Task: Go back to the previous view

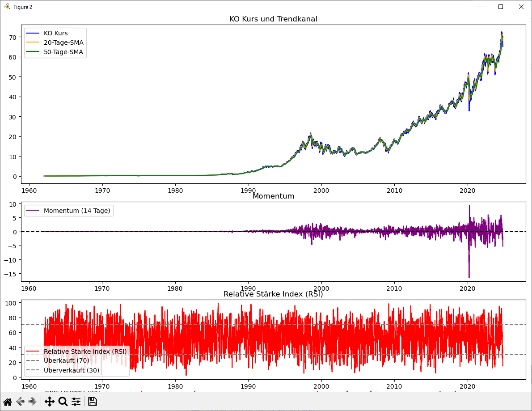Action: pos(20,402)
